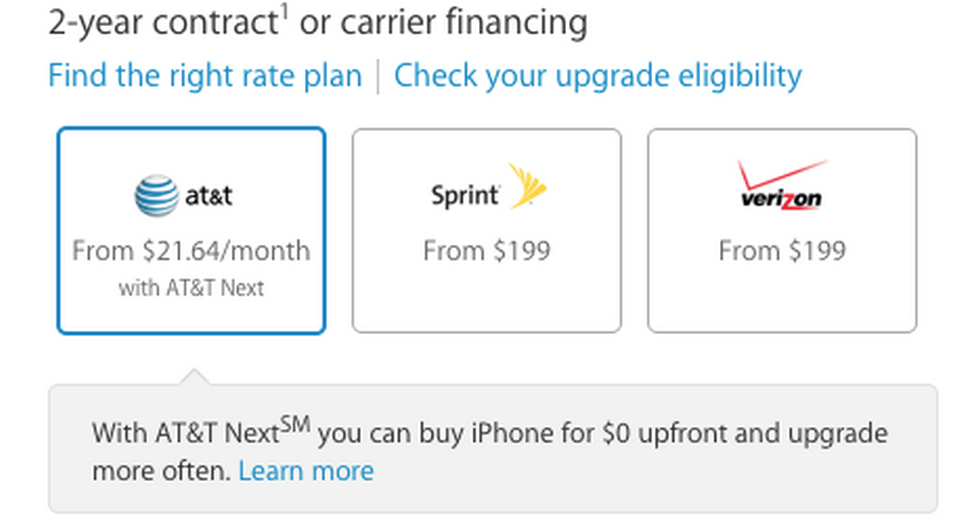Click the callout pointer arrow under AT&T
The height and width of the screenshot is (531, 975).
coord(196,377)
